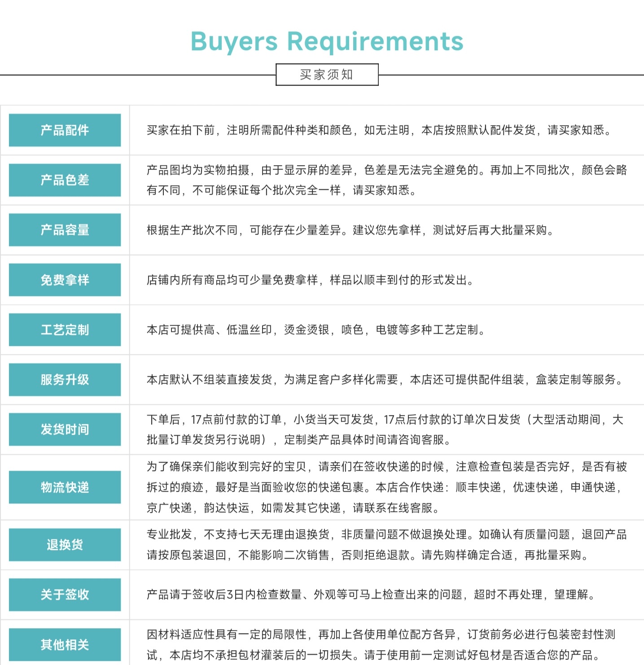Select the 工艺定制 label button
This screenshot has height=665, width=644.
65,330
